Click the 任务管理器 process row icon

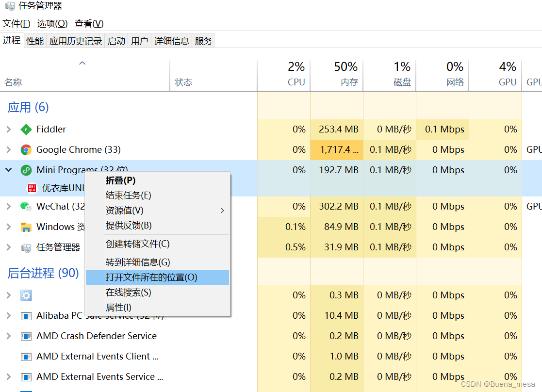pyautogui.click(x=26, y=247)
